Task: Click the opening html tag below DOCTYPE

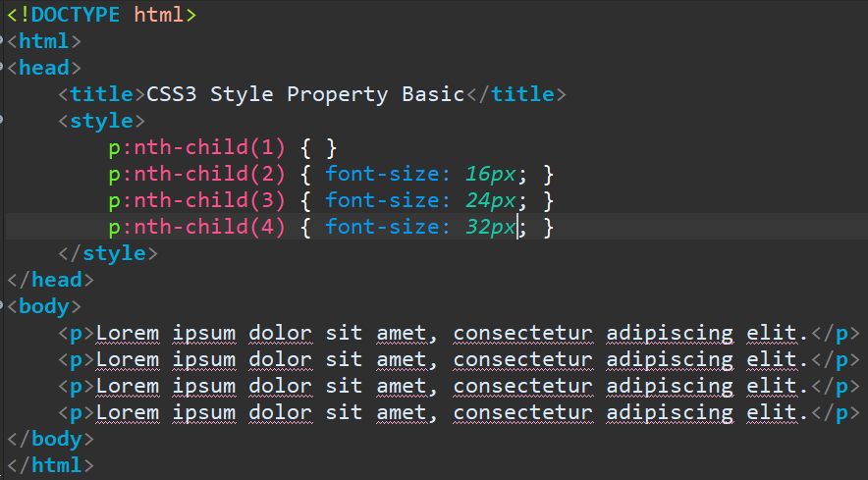Action: pyautogui.click(x=44, y=41)
